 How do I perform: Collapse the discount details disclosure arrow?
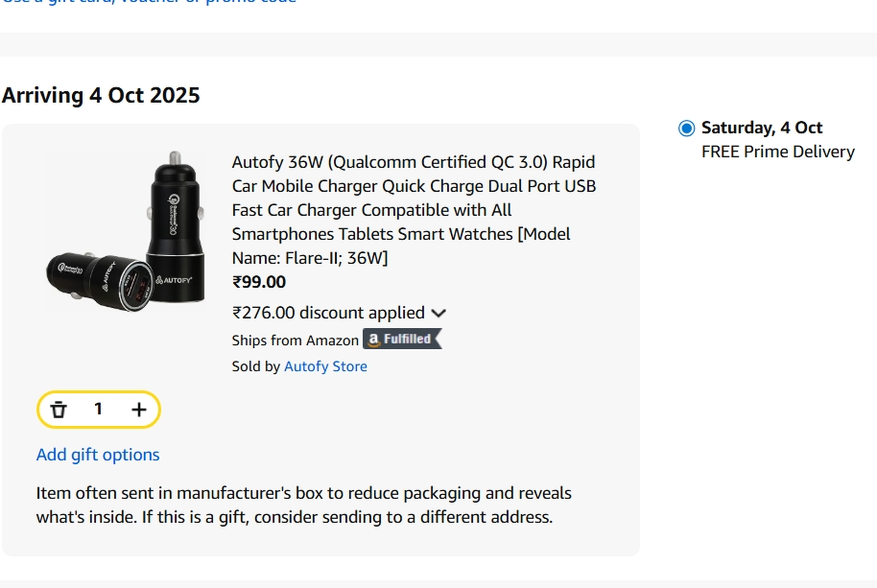tap(438, 313)
